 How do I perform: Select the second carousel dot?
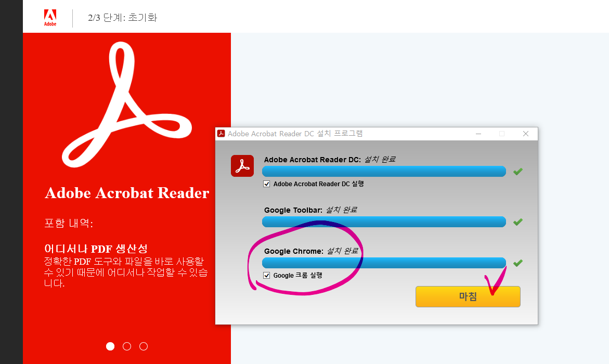127,346
